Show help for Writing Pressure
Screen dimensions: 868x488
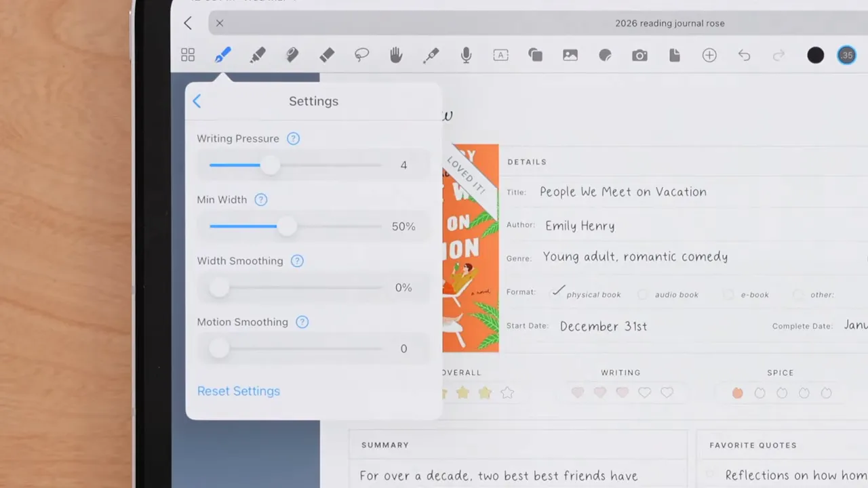293,138
